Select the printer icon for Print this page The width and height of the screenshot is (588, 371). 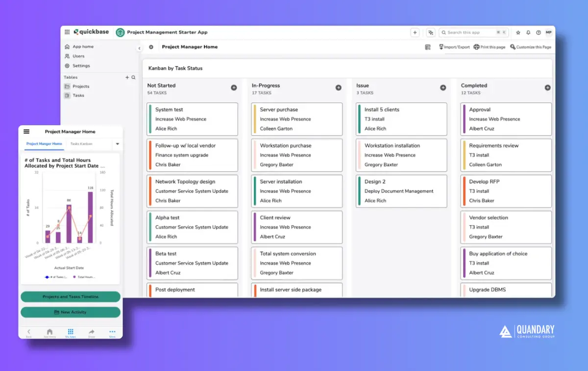tap(476, 47)
